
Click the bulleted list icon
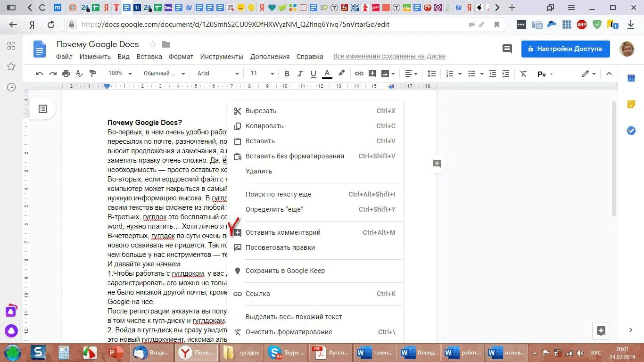pyautogui.click(x=471, y=74)
